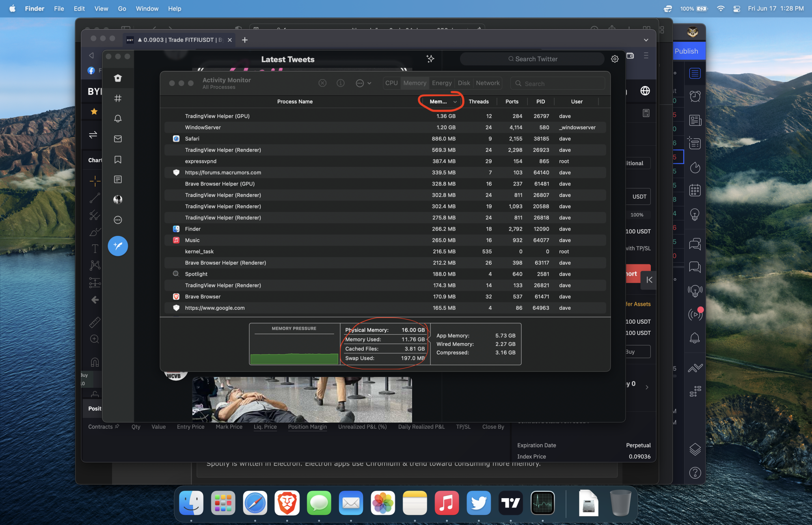Open Messages from the dock

click(319, 503)
